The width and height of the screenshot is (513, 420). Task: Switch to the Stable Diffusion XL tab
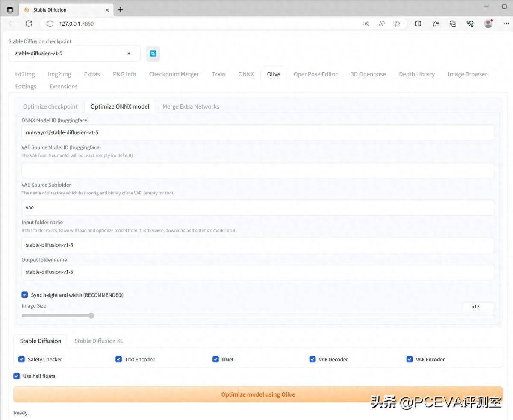(x=98, y=341)
